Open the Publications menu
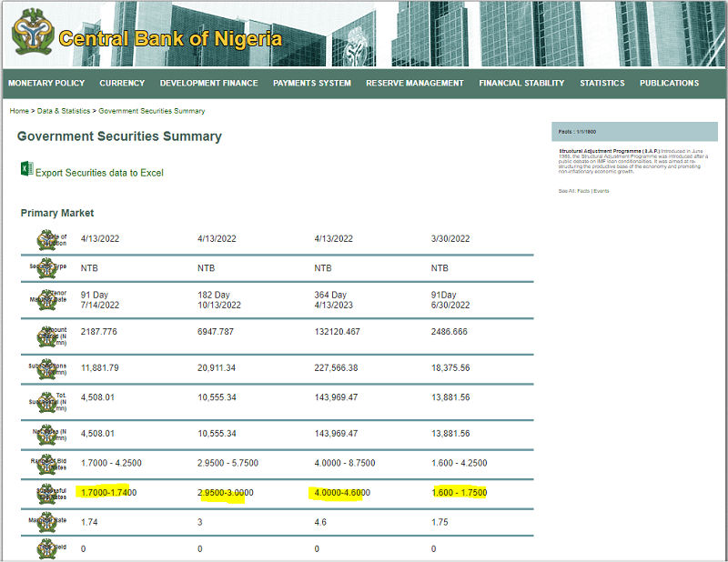728x562 pixels. coord(669,83)
